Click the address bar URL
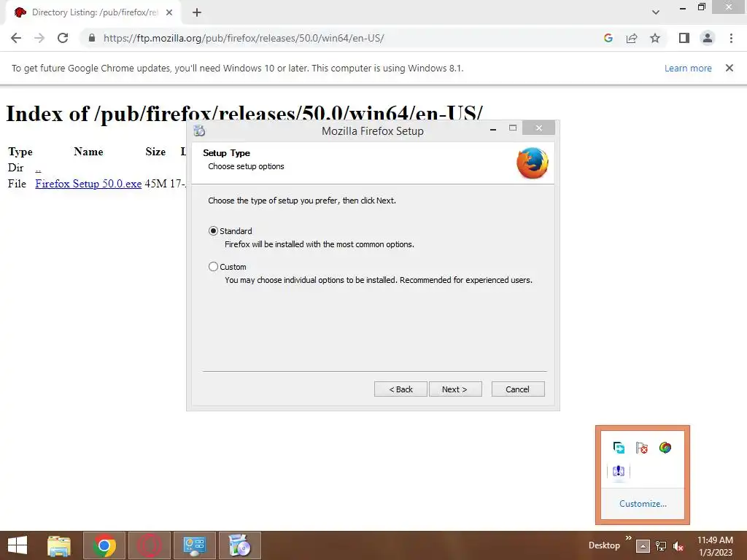The width and height of the screenshot is (747, 560). click(x=244, y=38)
